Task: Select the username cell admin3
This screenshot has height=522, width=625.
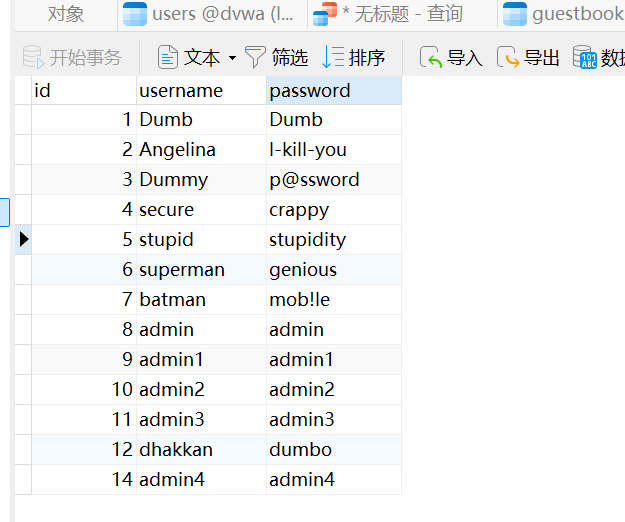Action: coord(201,420)
